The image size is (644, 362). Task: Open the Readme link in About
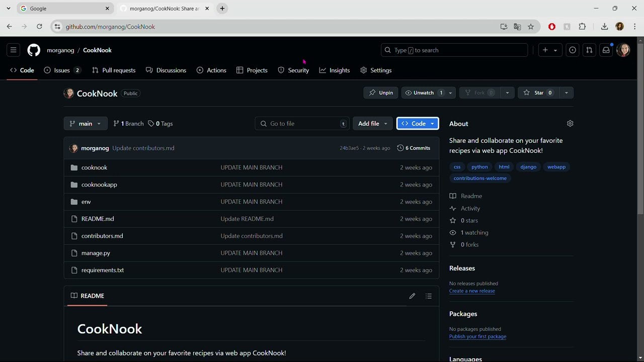coord(466,196)
